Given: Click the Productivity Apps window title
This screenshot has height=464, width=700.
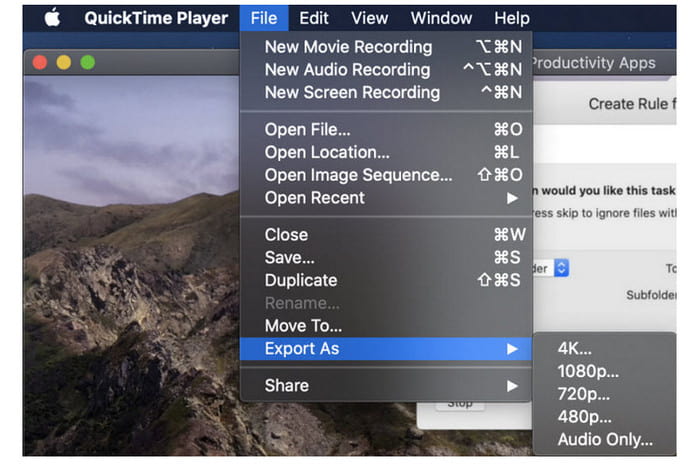Looking at the screenshot, I should 594,63.
